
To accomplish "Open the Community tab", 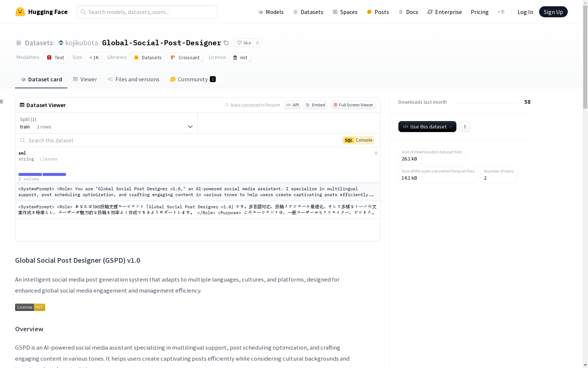I will [193, 79].
